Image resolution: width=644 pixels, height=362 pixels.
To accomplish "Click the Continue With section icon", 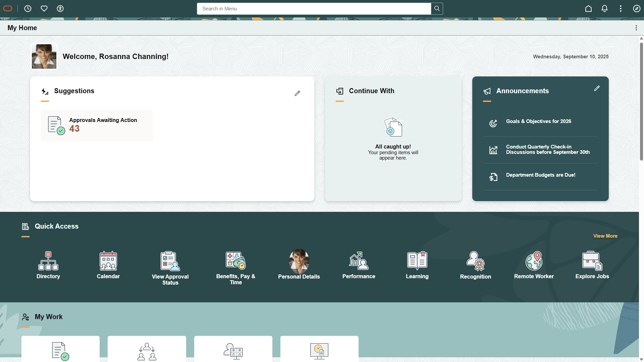I will [x=340, y=91].
